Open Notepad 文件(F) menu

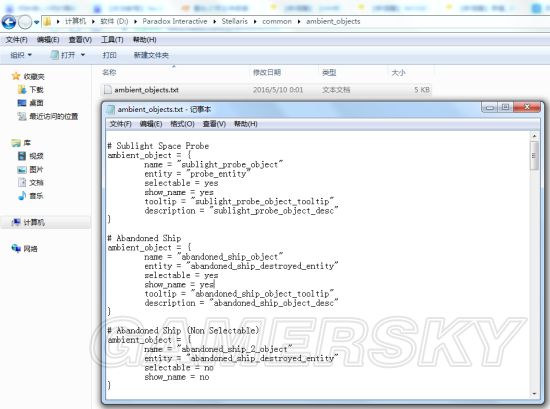click(120, 124)
